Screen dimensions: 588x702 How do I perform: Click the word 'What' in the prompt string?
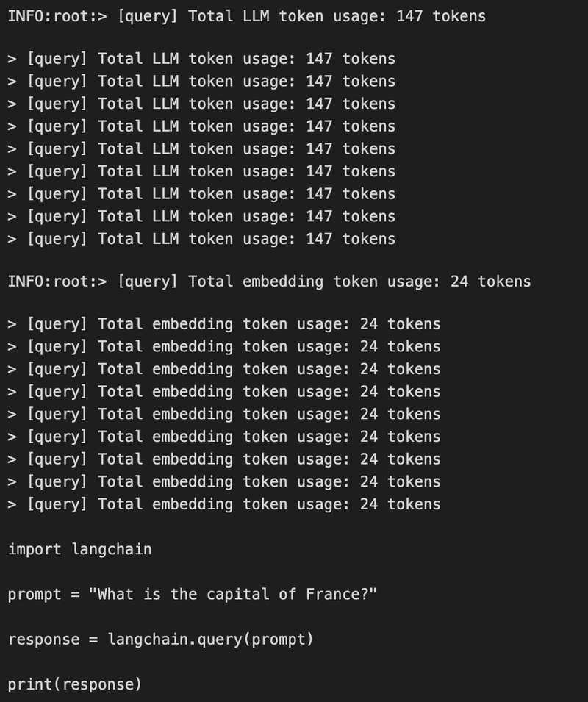pyautogui.click(x=115, y=594)
